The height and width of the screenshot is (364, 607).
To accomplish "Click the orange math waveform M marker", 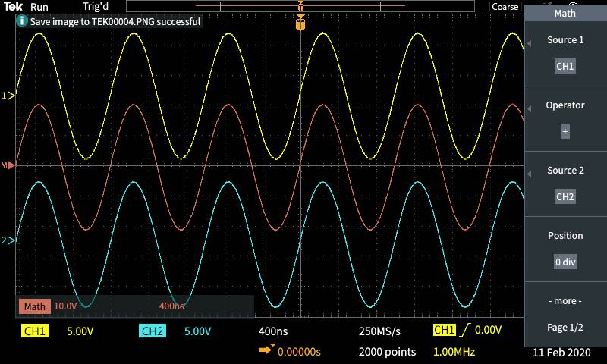I will tap(9, 165).
